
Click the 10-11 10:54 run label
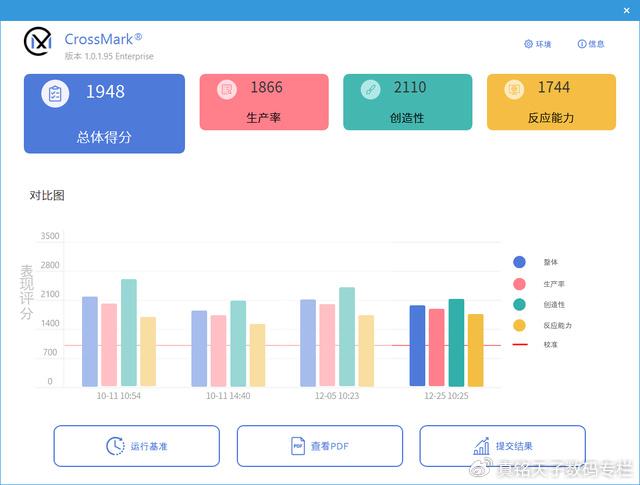coord(119,396)
